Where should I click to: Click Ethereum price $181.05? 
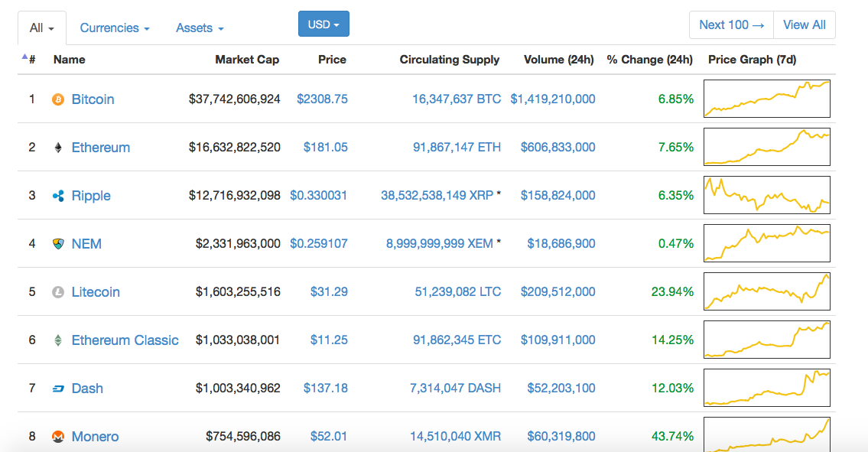pos(326,148)
